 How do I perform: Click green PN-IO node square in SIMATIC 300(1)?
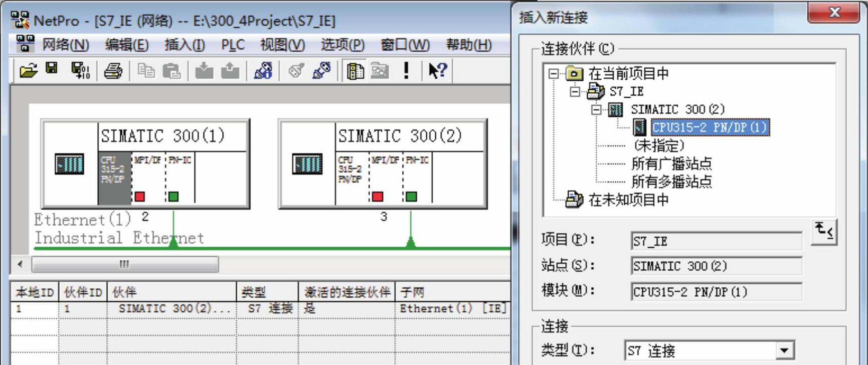(173, 197)
